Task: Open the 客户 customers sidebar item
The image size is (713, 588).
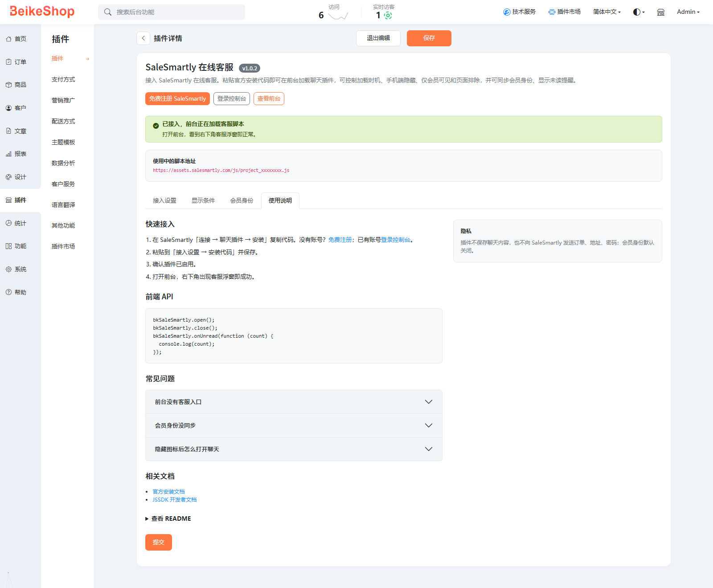Action: [16, 108]
